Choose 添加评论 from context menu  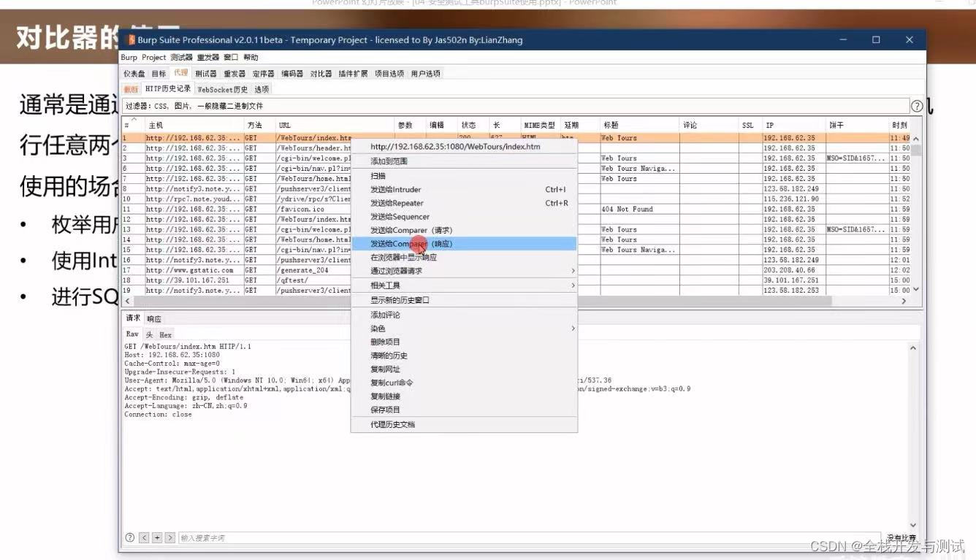[x=465, y=315]
